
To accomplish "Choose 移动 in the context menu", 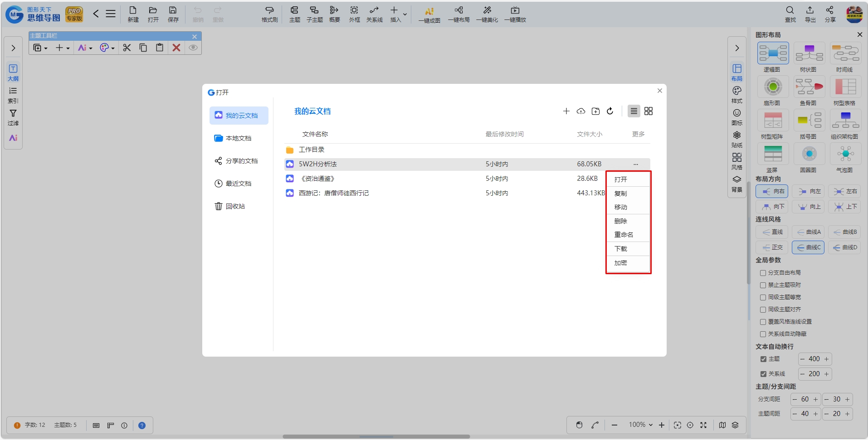I will [628, 207].
